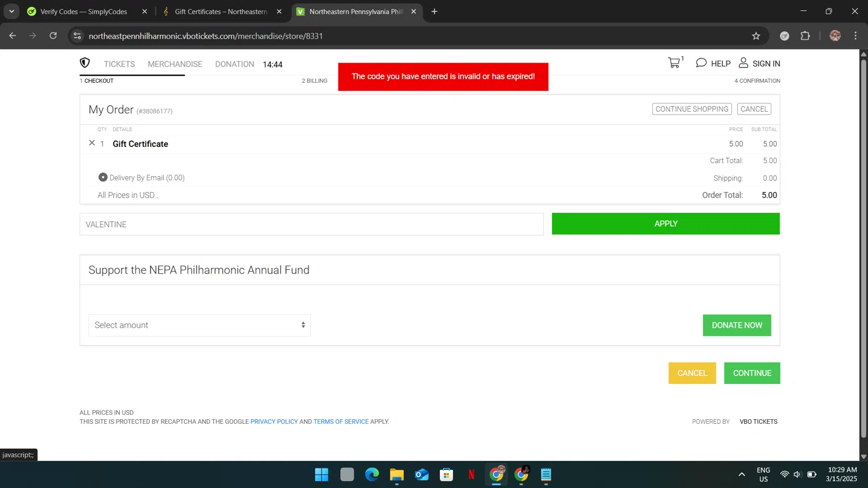Viewport: 868px width, 488px height.
Task: Open volume control in system tray
Action: coord(797,475)
